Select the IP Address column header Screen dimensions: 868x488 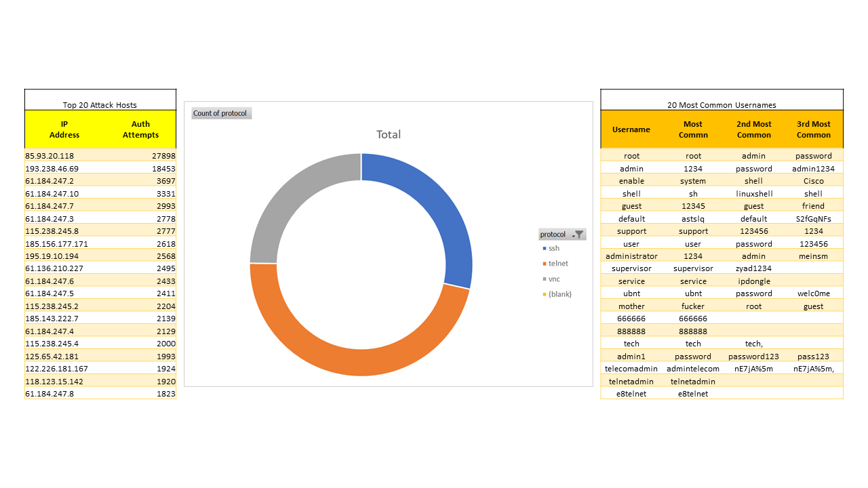point(64,129)
